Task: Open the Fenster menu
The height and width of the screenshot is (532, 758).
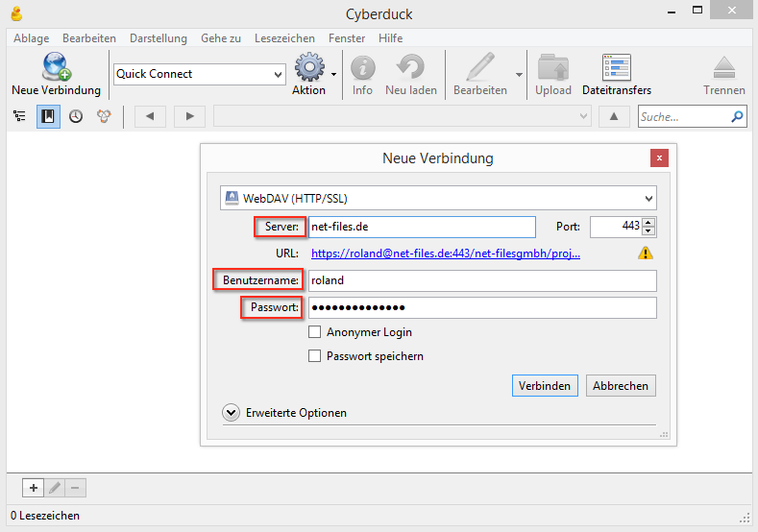Action: pos(347,38)
